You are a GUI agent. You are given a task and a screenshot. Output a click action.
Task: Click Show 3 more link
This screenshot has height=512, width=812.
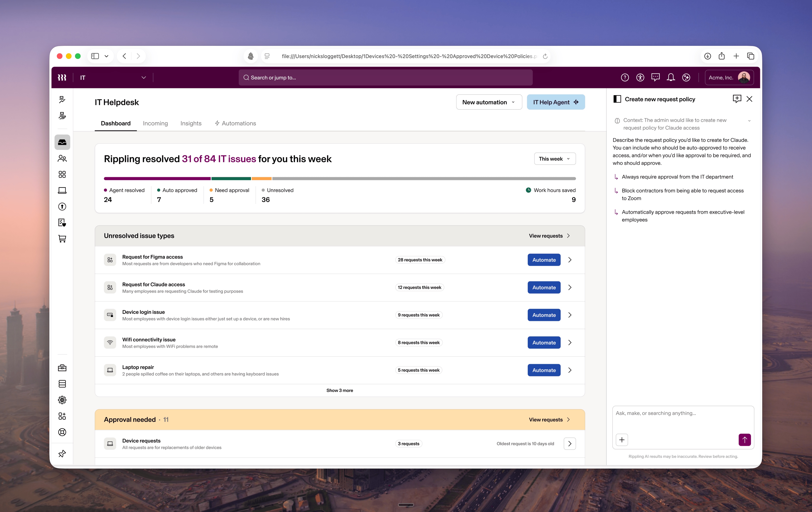(x=340, y=390)
